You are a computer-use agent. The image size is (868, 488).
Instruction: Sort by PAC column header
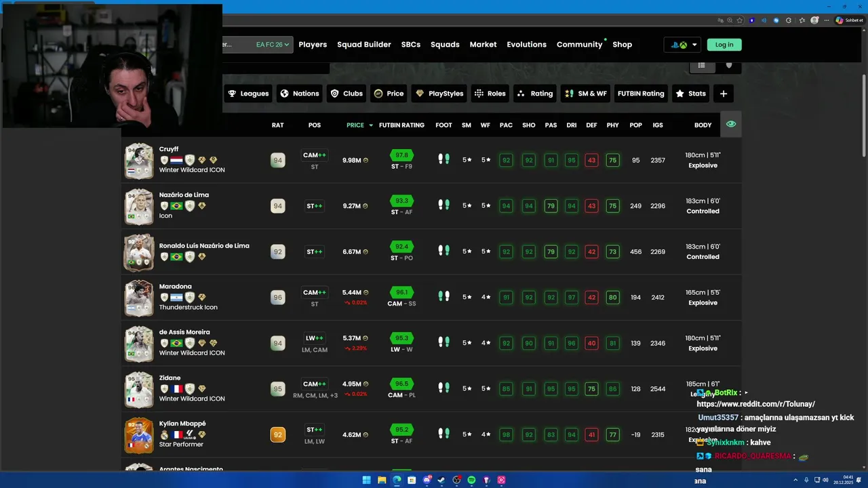point(506,125)
